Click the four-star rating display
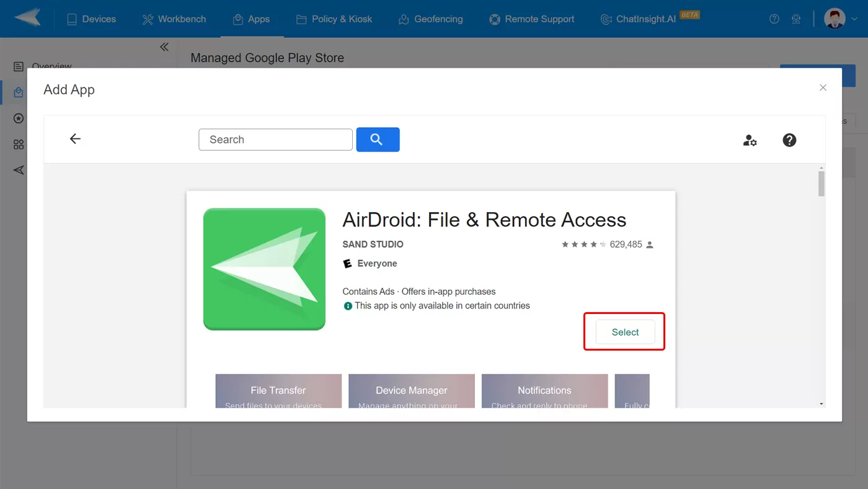The image size is (868, 489). coord(583,244)
